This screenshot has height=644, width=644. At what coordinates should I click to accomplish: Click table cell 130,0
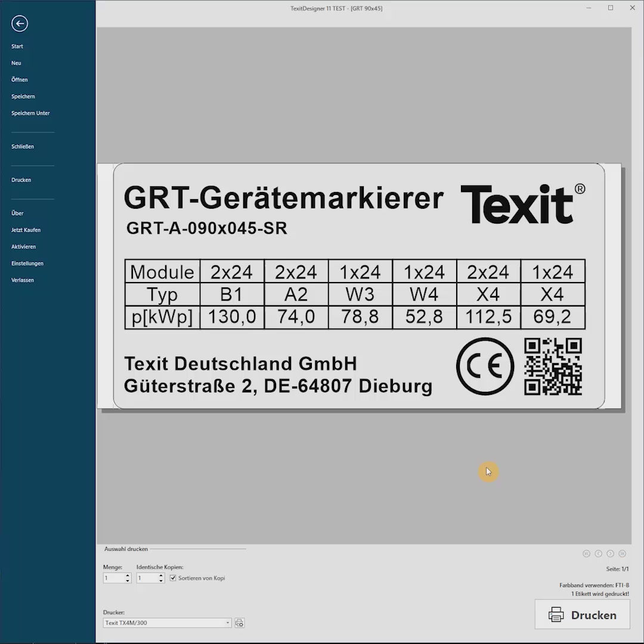[x=232, y=317]
